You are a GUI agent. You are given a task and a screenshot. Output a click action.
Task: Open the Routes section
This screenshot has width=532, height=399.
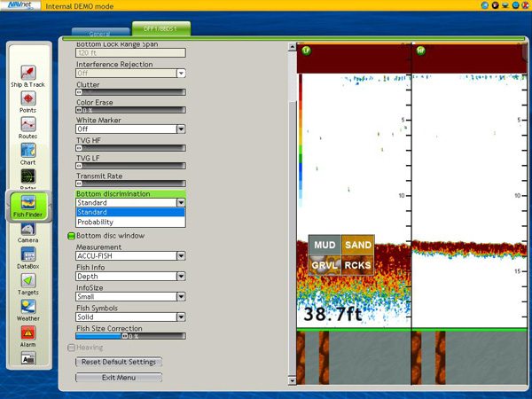tap(27, 126)
